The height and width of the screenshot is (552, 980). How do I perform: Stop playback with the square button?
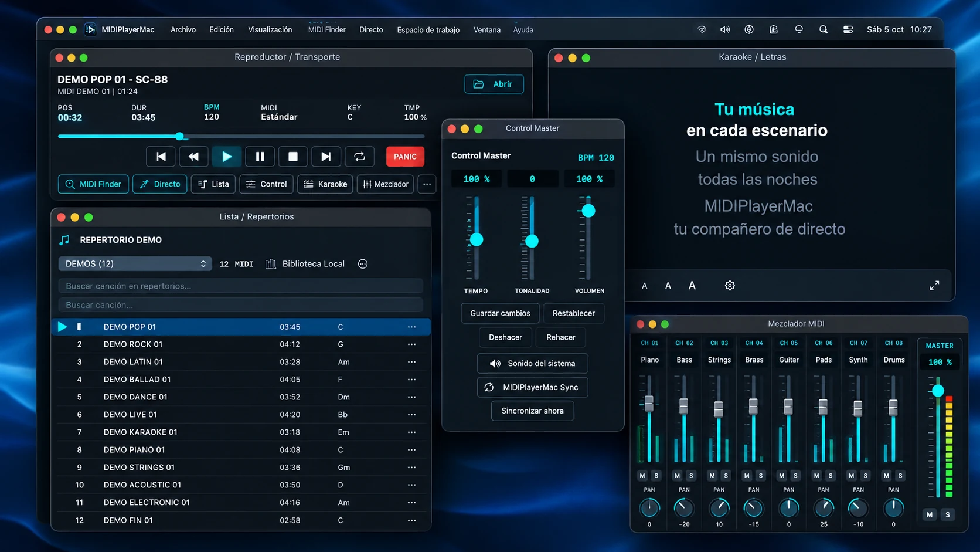(x=293, y=157)
